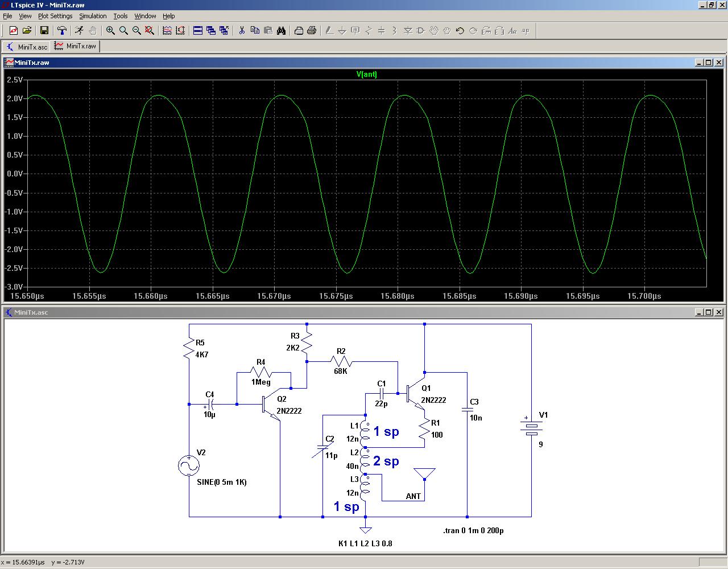Open the Plot Settings menu
This screenshot has height=569, width=728.
[x=55, y=16]
